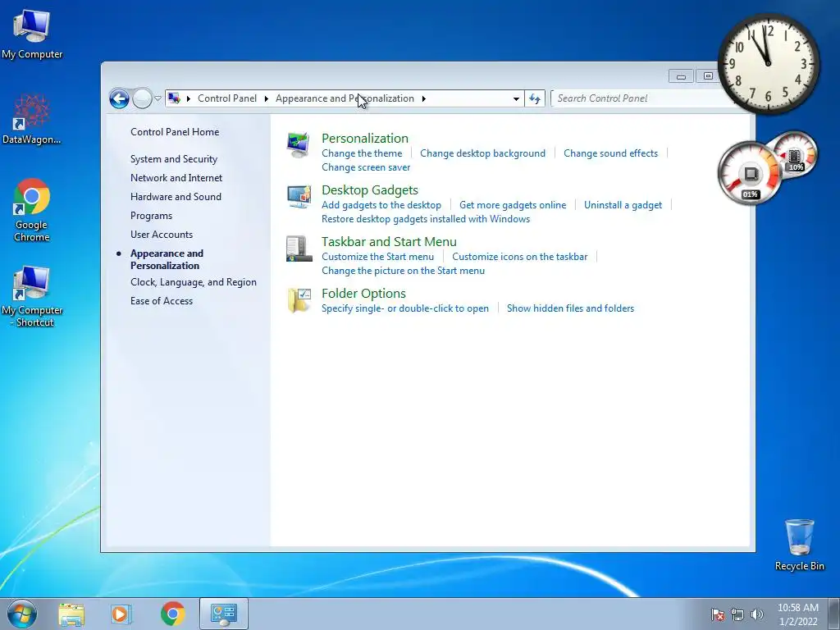Open Action Center flag in system tray
840x630 pixels.
coord(717,614)
